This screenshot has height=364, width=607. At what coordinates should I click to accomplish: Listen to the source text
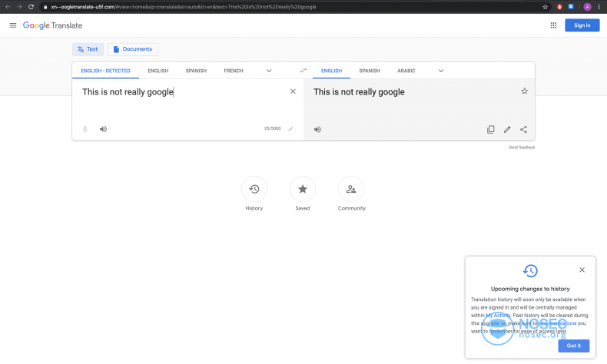tap(103, 129)
